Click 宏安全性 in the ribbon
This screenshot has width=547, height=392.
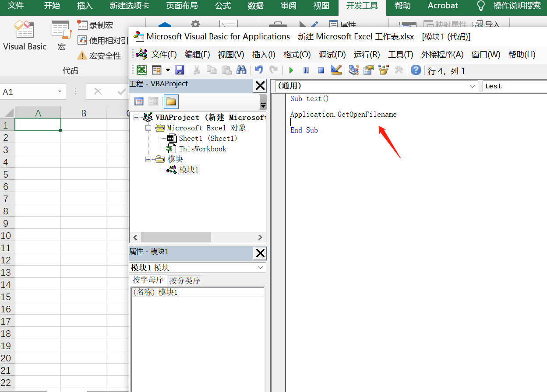click(103, 56)
